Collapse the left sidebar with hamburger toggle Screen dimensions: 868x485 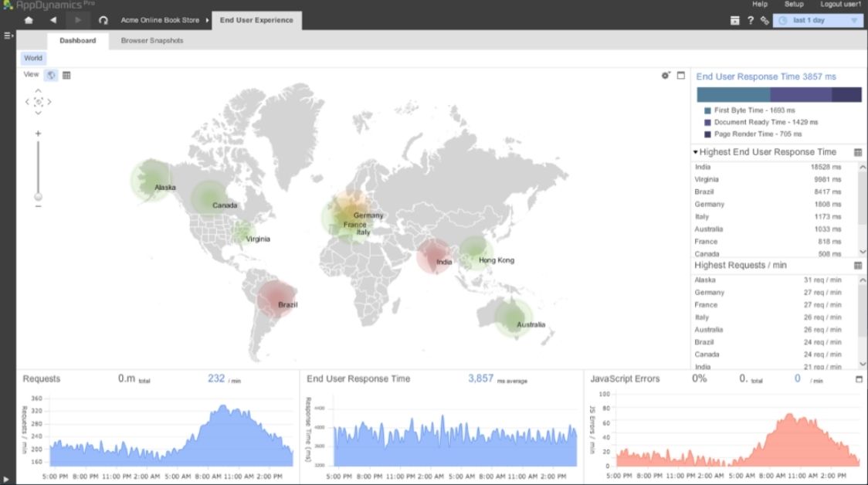(x=6, y=34)
